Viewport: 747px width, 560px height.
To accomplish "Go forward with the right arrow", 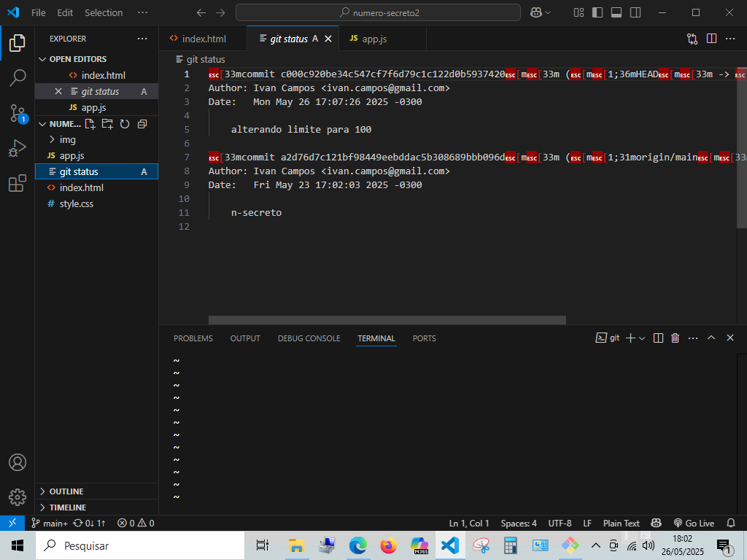I will [x=220, y=13].
